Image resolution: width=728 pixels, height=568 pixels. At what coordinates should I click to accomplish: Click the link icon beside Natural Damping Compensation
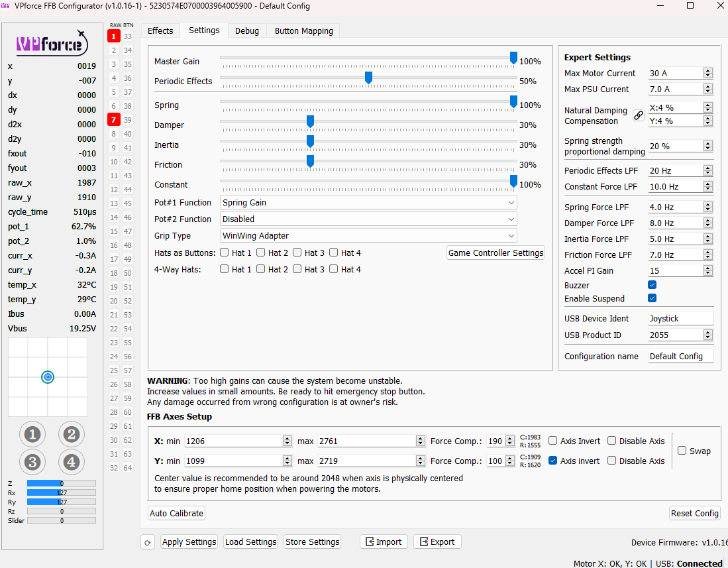(639, 115)
